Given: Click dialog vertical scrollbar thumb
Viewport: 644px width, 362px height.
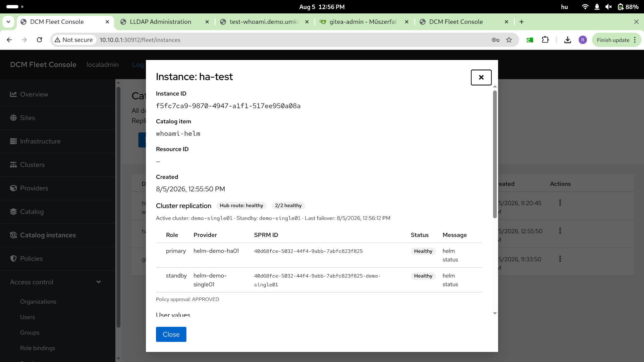Looking at the screenshot, I should click(495, 154).
